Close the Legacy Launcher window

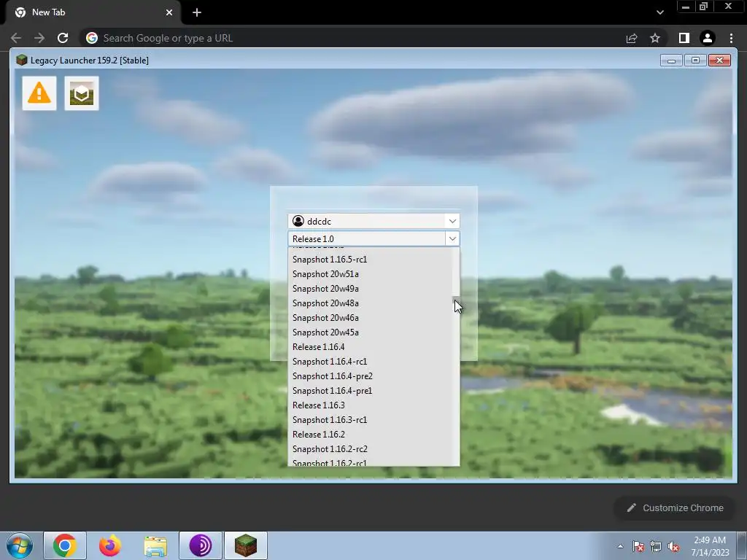[719, 61]
